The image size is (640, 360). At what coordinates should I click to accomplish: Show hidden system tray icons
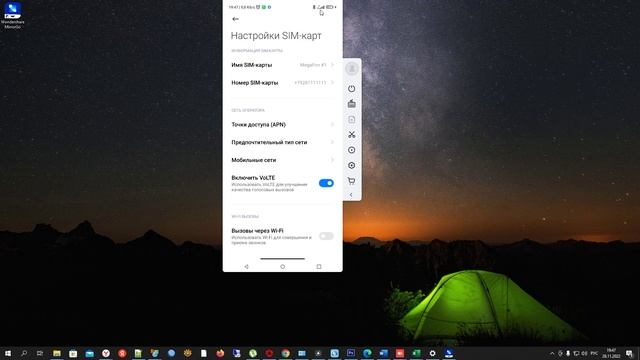552,353
